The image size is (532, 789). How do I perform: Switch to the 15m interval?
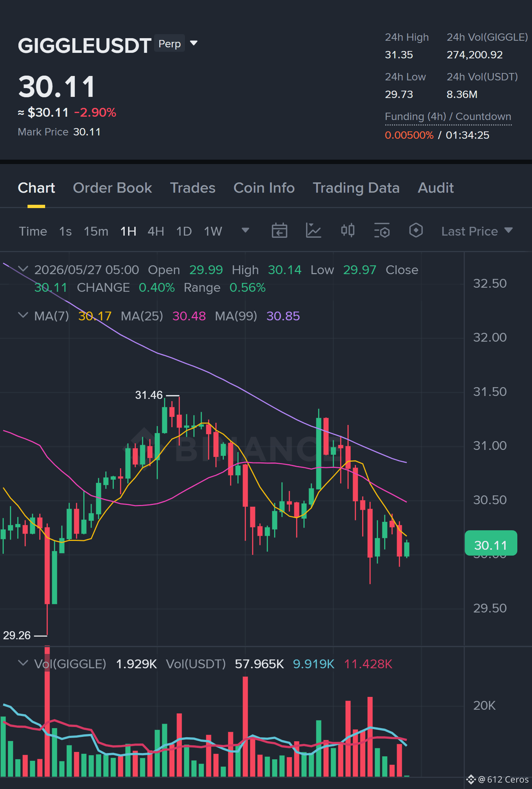point(96,231)
